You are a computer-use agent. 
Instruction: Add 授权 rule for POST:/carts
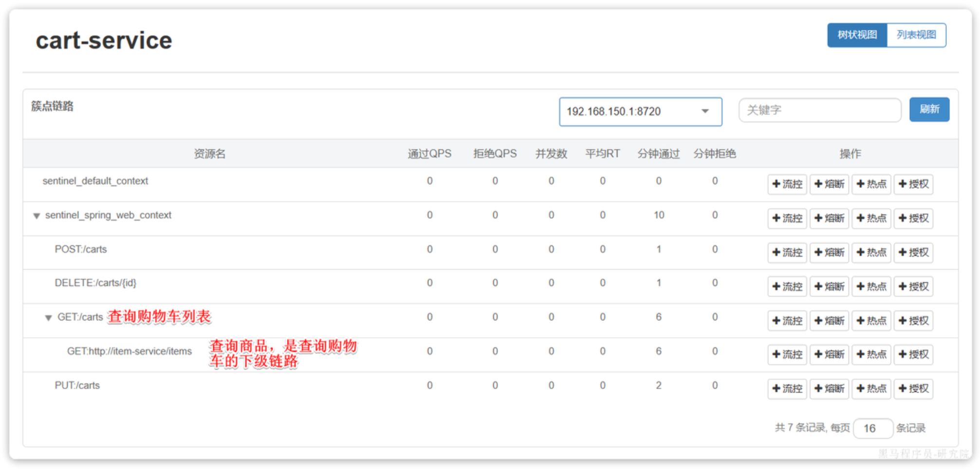[913, 252]
